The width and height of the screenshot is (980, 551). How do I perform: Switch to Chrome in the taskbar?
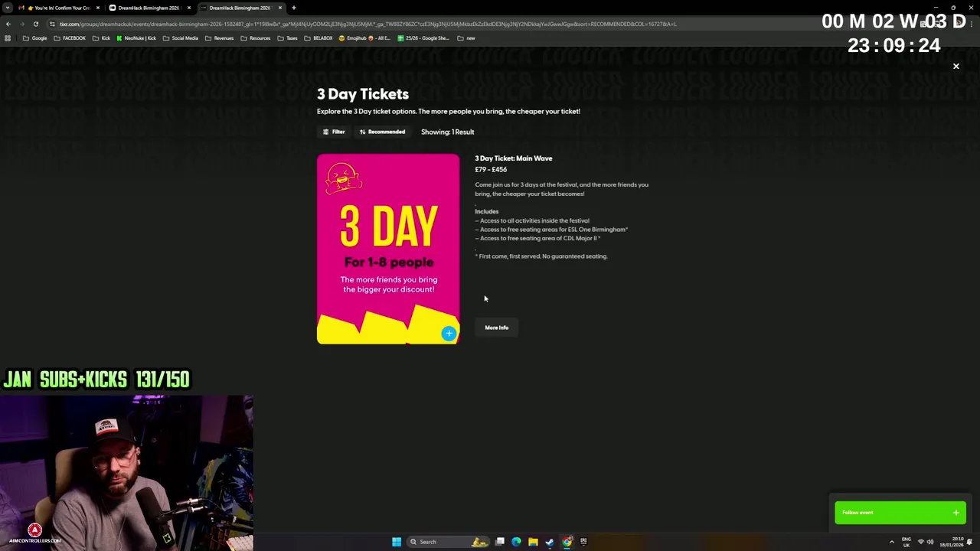567,542
